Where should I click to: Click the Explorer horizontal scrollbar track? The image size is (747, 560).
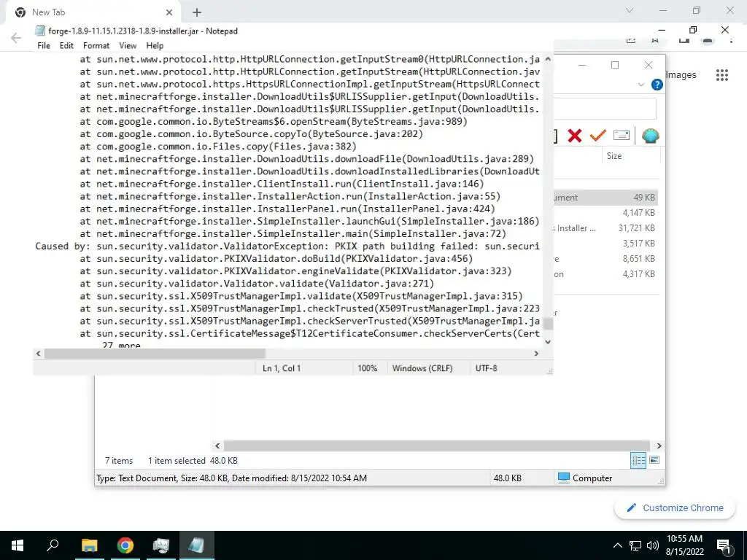click(437, 446)
